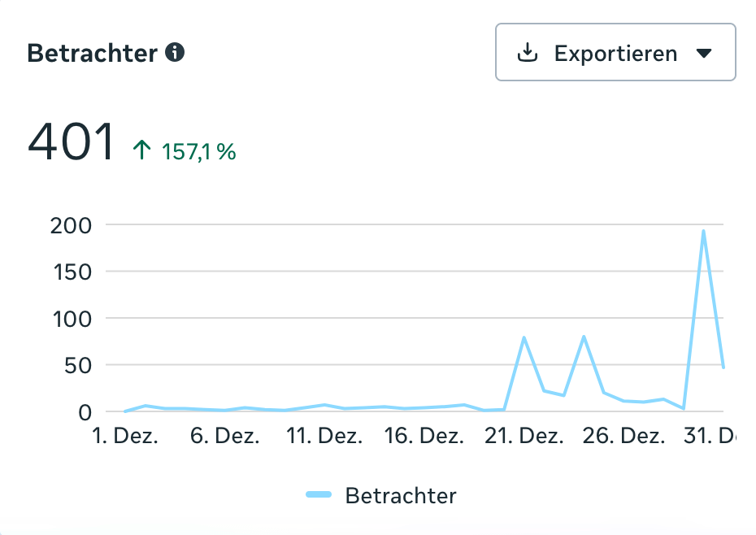Select the total count 401

pyautogui.click(x=72, y=142)
